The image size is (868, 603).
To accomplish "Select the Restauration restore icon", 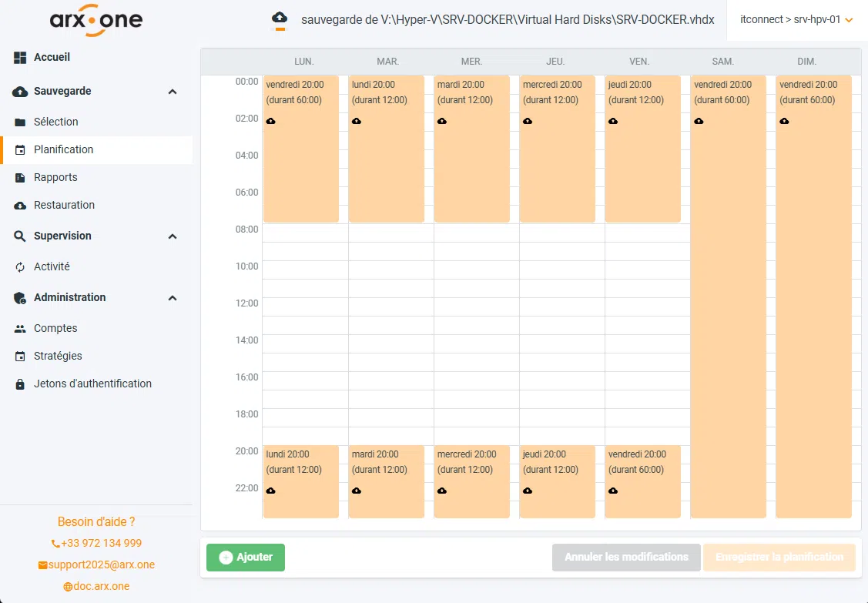I will point(19,205).
